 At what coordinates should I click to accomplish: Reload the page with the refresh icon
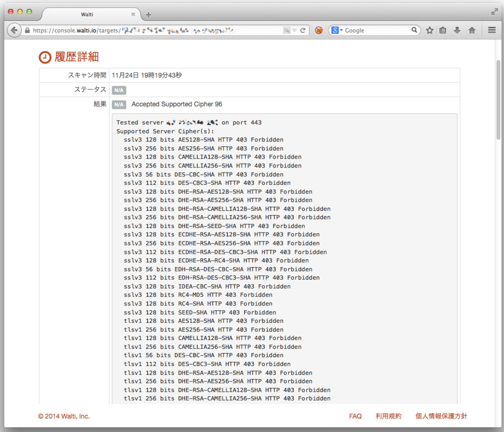coord(303,30)
